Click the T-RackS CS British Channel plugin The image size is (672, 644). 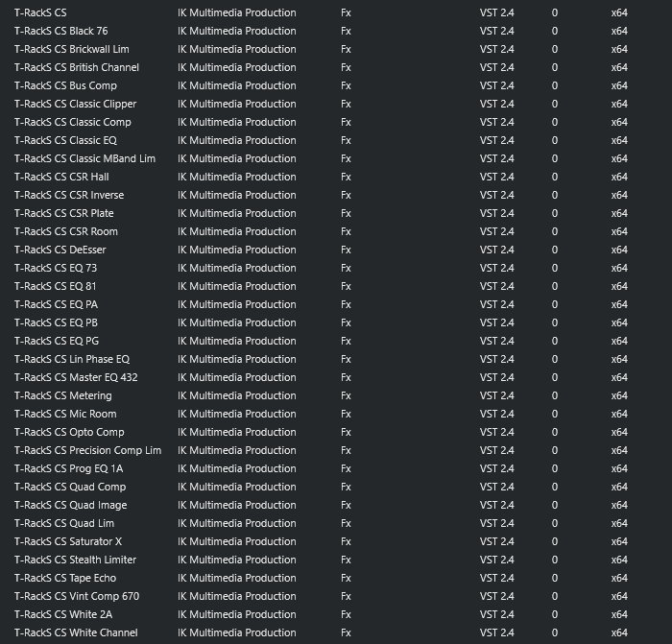(x=77, y=67)
